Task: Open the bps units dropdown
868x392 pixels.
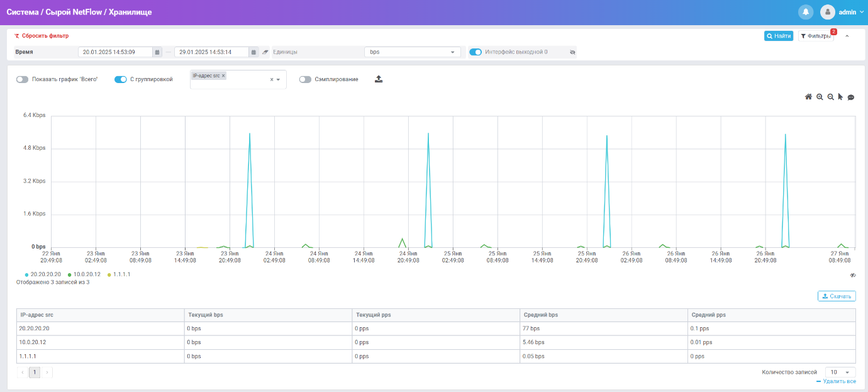Action: point(412,52)
